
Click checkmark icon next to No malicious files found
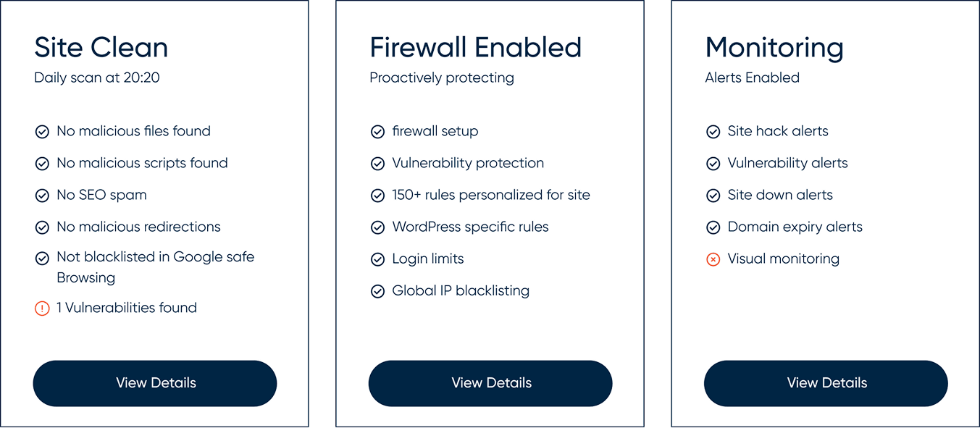tap(42, 132)
